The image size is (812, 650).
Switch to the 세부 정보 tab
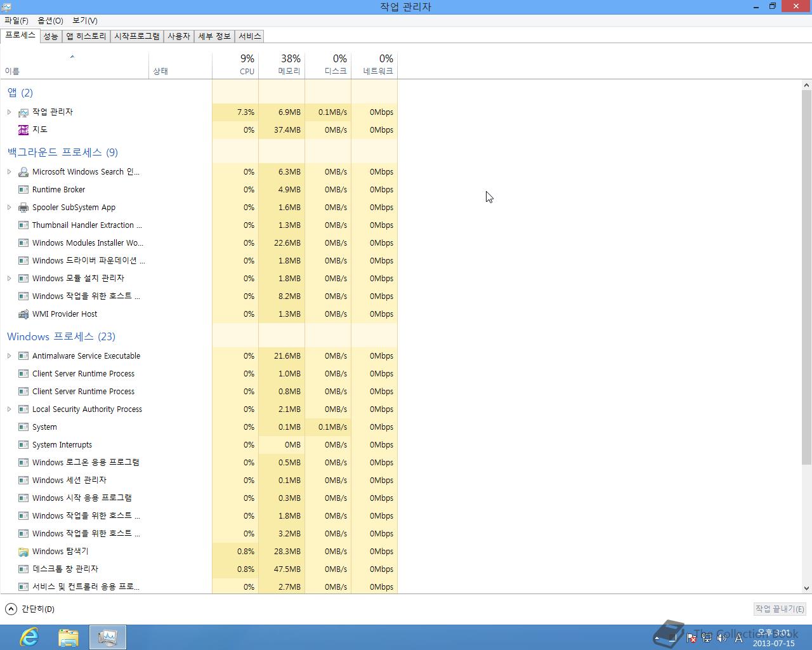(x=214, y=36)
